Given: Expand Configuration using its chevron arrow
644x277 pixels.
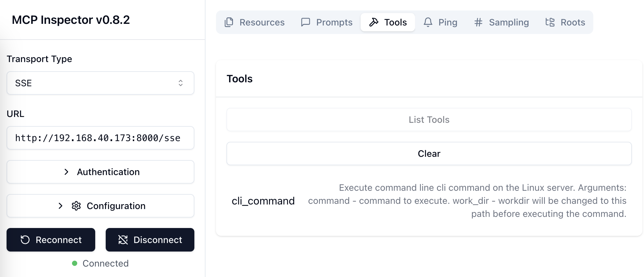Looking at the screenshot, I should [x=60, y=206].
